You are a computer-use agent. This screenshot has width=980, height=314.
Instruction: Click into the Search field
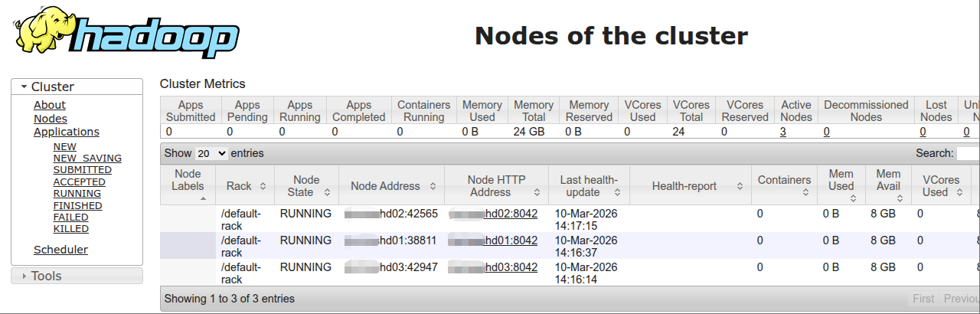pos(968,153)
